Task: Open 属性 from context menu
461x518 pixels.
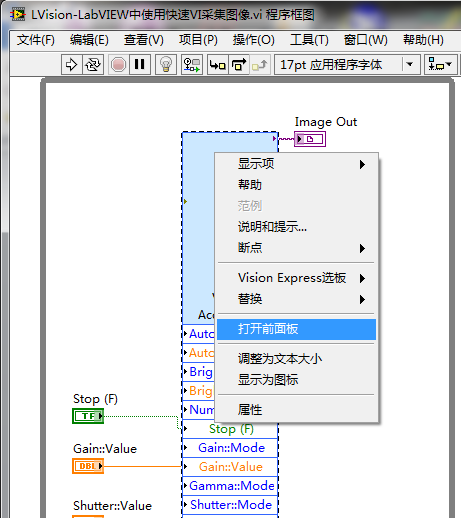Action: coord(296,410)
